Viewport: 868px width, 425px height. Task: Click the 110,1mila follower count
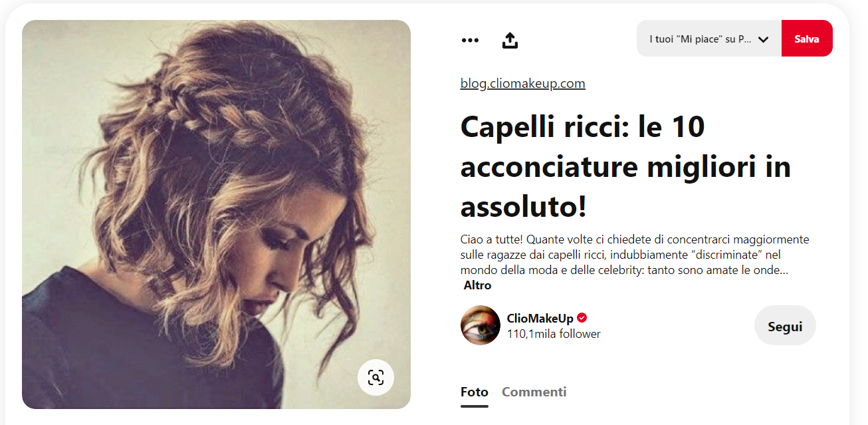click(x=554, y=334)
